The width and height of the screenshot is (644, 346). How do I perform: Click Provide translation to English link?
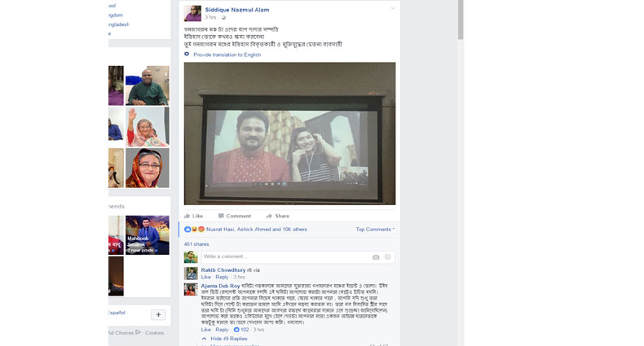tap(227, 55)
